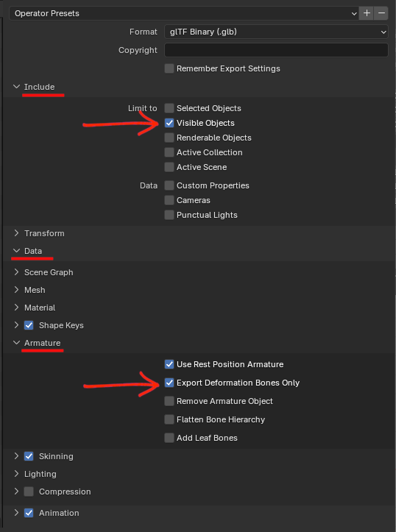Uncheck Export Deformation Bones Only
The height and width of the screenshot is (532, 396).
click(x=169, y=383)
